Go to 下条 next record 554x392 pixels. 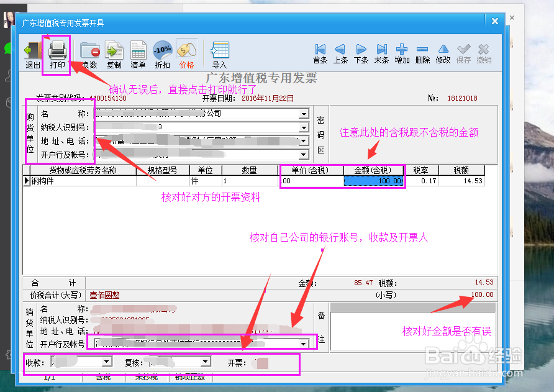pyautogui.click(x=361, y=54)
